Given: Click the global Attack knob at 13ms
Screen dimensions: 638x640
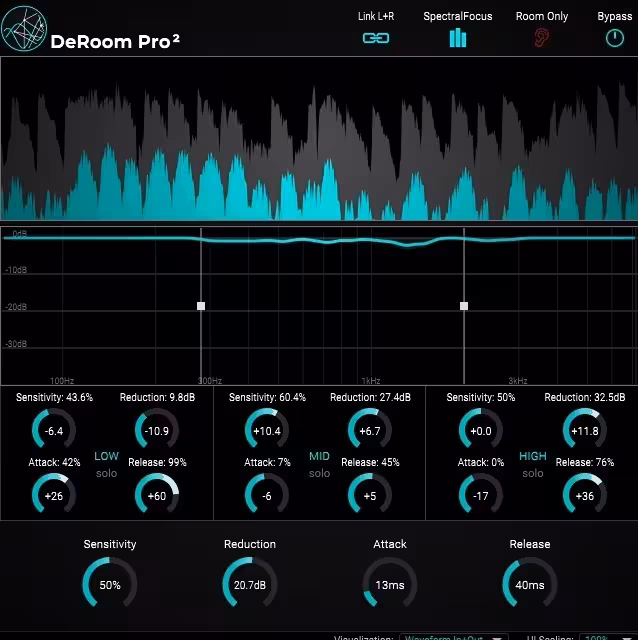Looking at the screenshot, I should 390,584.
